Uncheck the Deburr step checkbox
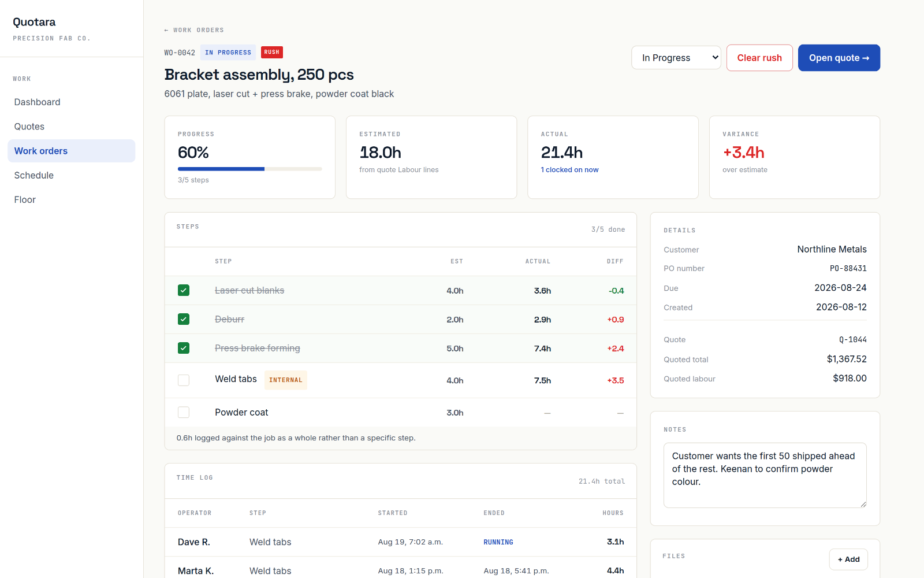The width and height of the screenshot is (924, 578). tap(184, 319)
